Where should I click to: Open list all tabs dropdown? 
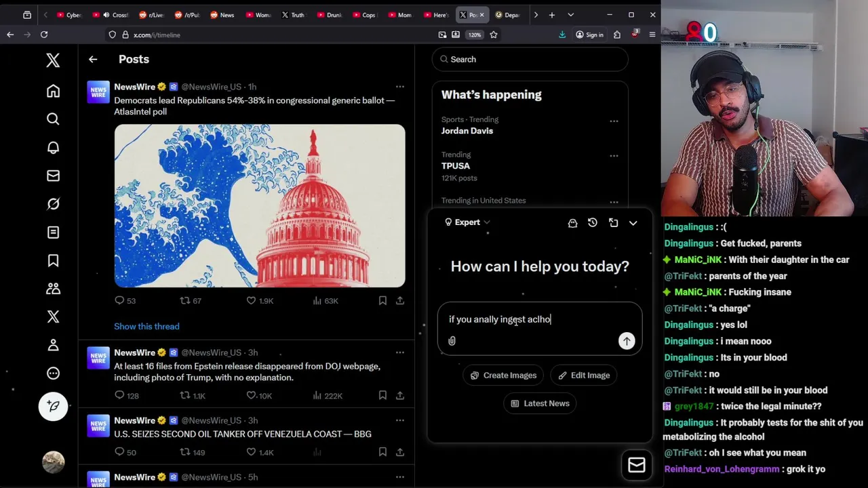coord(570,15)
